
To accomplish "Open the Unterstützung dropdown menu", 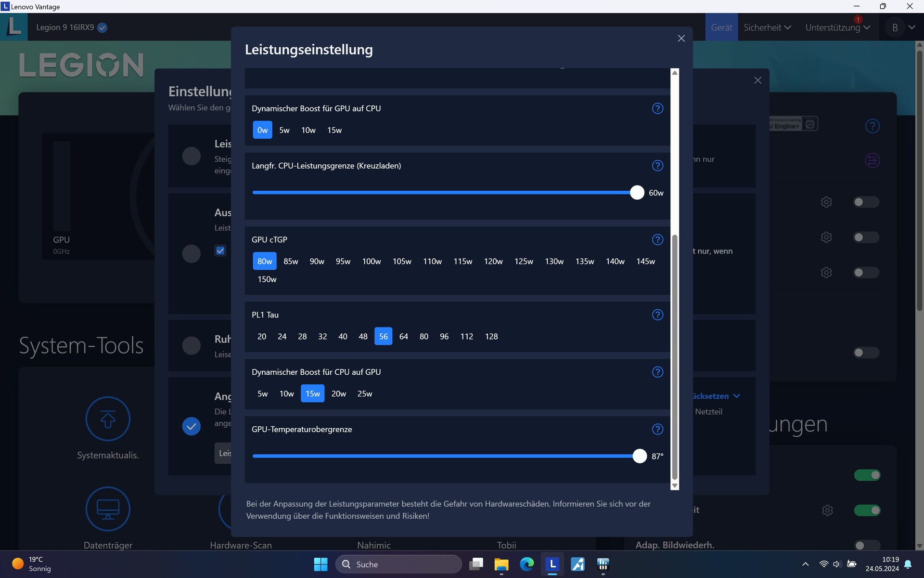I will 837,27.
